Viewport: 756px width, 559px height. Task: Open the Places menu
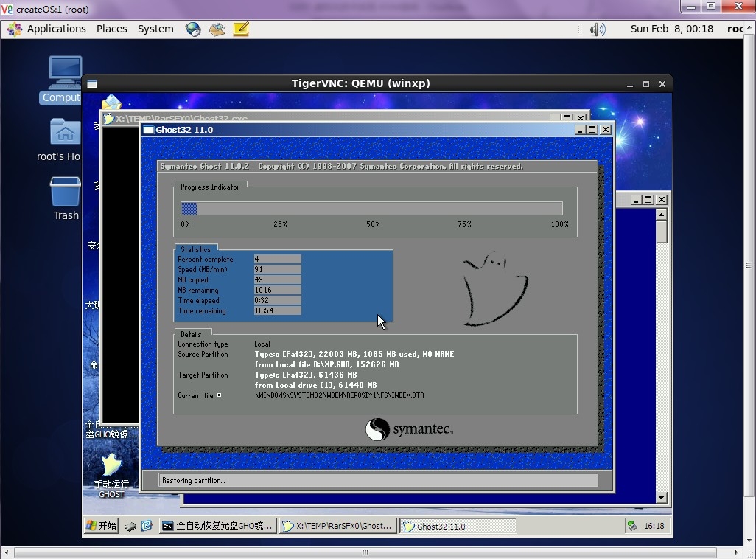(x=112, y=29)
